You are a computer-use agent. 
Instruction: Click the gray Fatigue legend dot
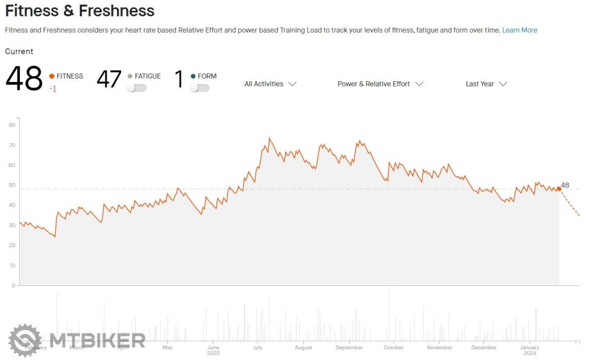pyautogui.click(x=130, y=76)
